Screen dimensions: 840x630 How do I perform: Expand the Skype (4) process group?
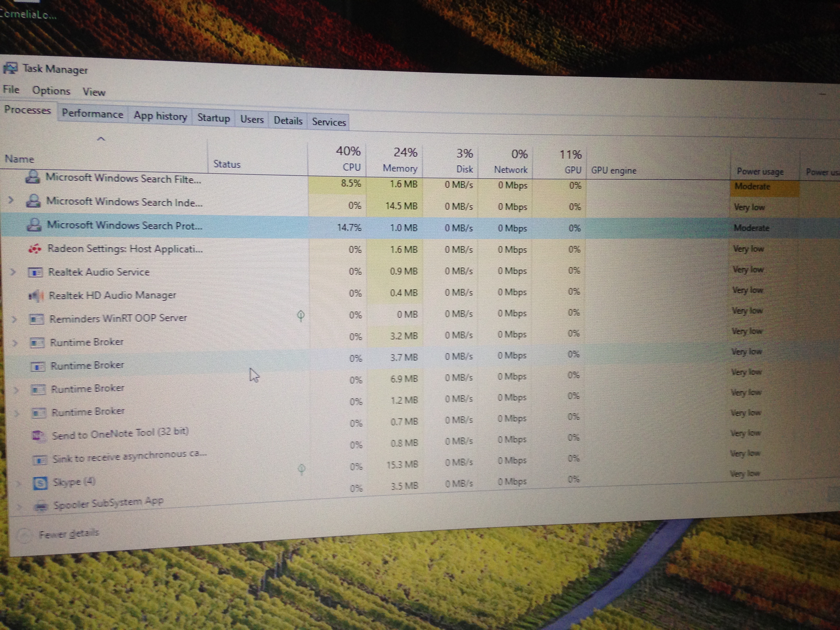18,484
